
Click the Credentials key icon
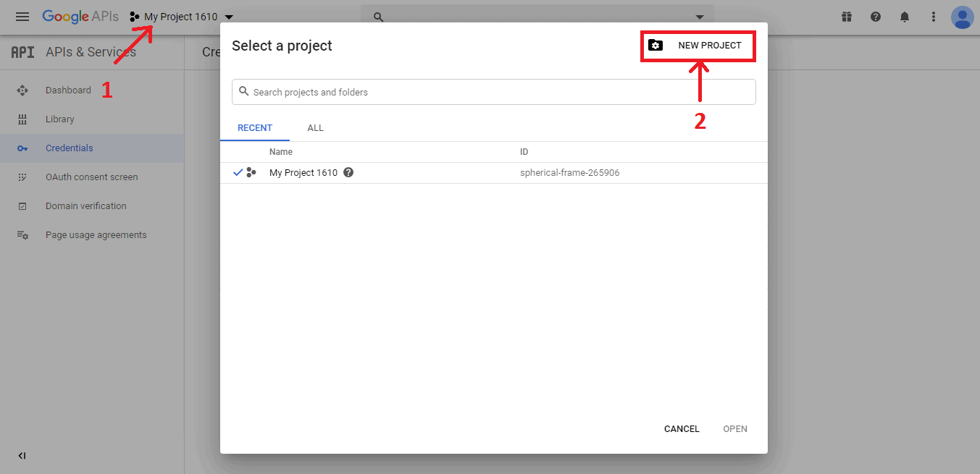22,148
